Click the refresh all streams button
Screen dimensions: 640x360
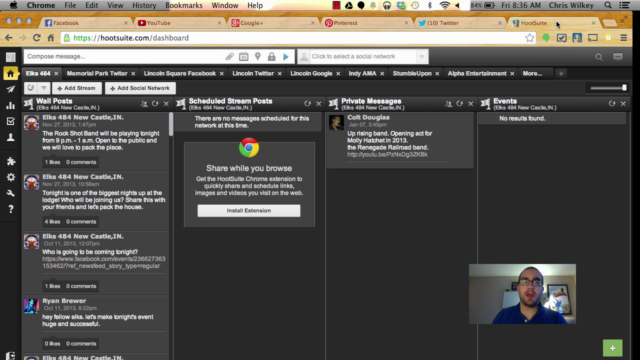(x=31, y=88)
